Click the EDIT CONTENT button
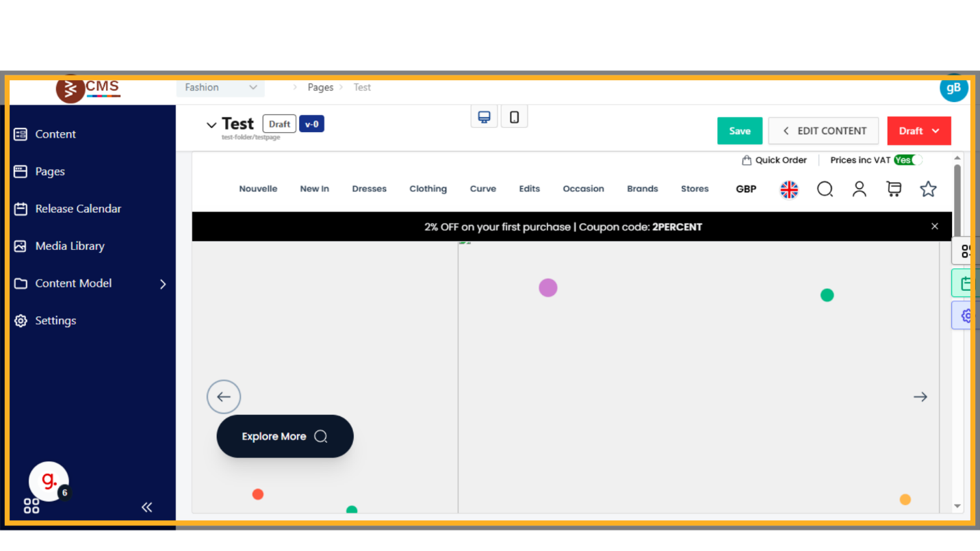This screenshot has width=980, height=551. coord(823,131)
